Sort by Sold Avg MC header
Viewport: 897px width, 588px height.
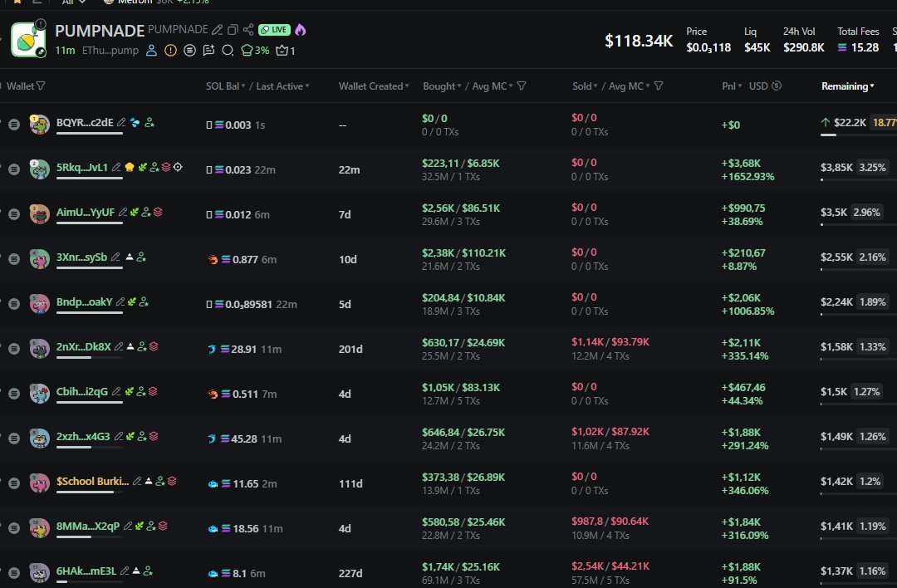click(630, 86)
